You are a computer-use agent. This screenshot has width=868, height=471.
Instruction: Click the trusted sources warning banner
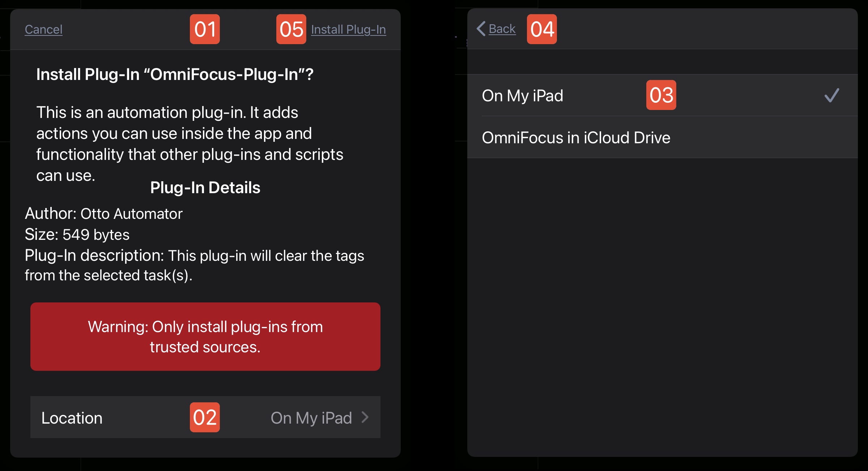(205, 336)
